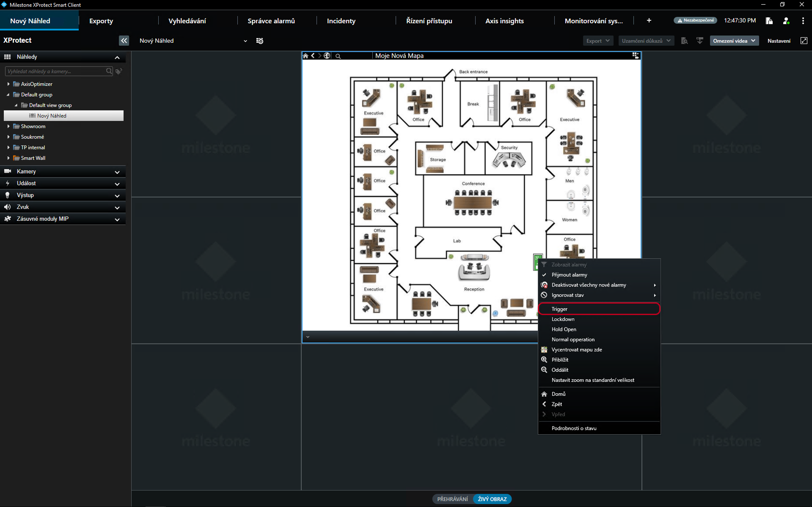The height and width of the screenshot is (507, 812).
Task: Open Podrobnosti o stavu
Action: 599,428
